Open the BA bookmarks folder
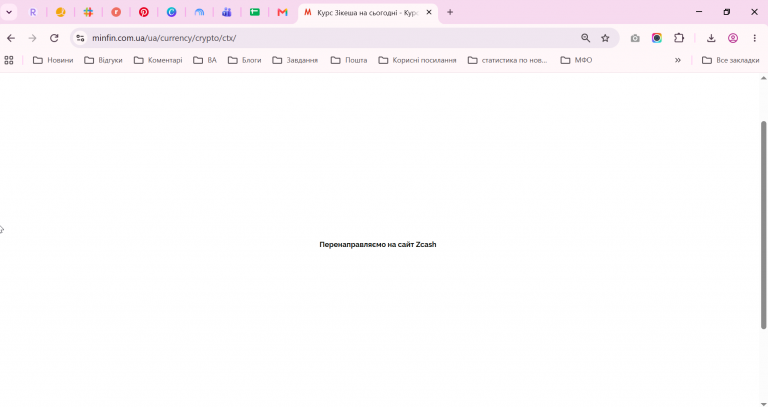 click(x=205, y=60)
